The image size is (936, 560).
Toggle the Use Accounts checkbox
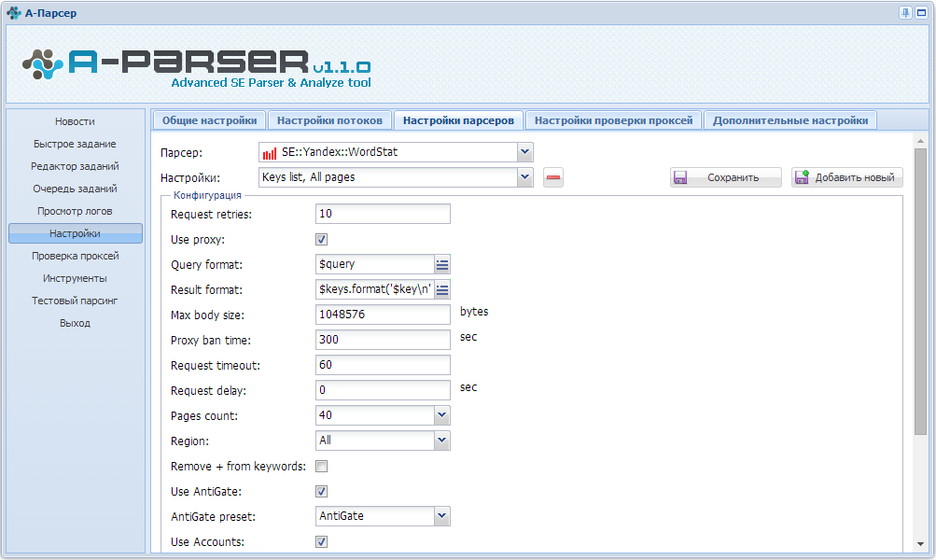click(321, 541)
